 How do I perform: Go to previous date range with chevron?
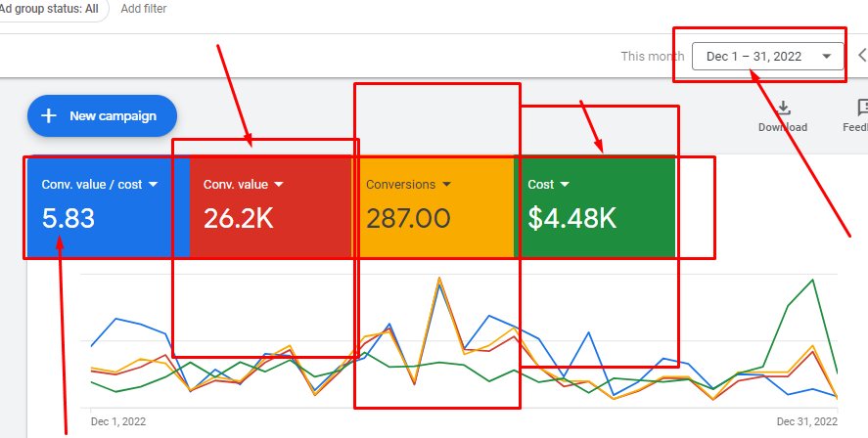coord(861,56)
